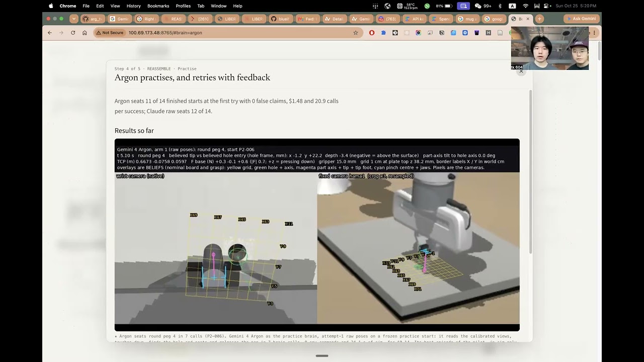Open the Fwd Gmail tab
This screenshot has height=362, width=644.
click(307, 19)
